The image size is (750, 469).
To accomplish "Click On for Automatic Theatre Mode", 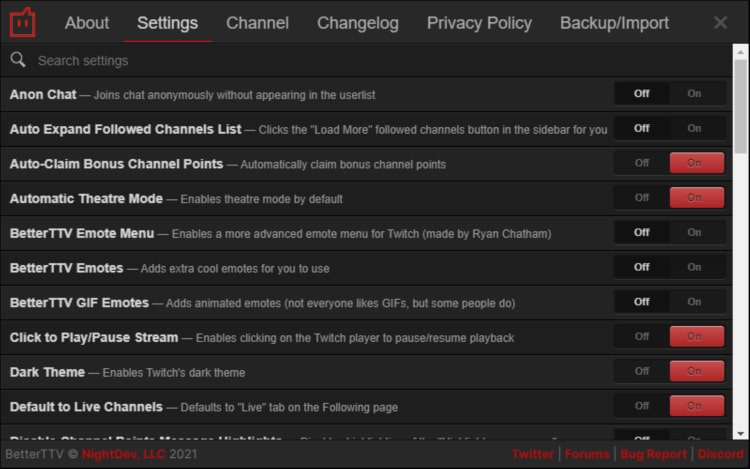I will pos(696,198).
